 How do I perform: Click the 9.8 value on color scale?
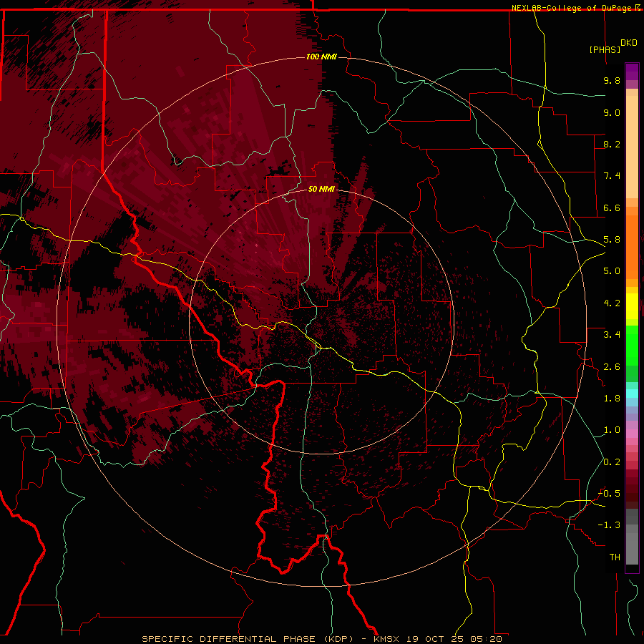[612, 80]
